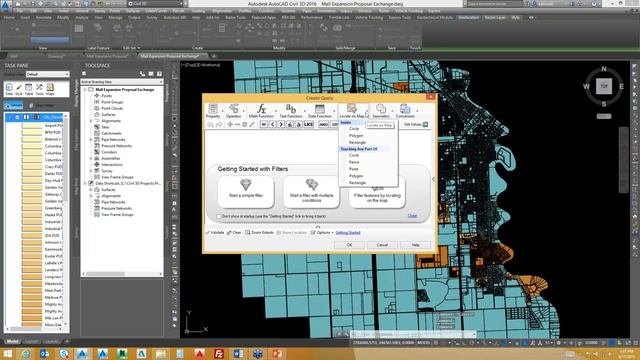The height and width of the screenshot is (360, 640).
Task: Choose Polygon under Inside menu
Action: click(356, 136)
